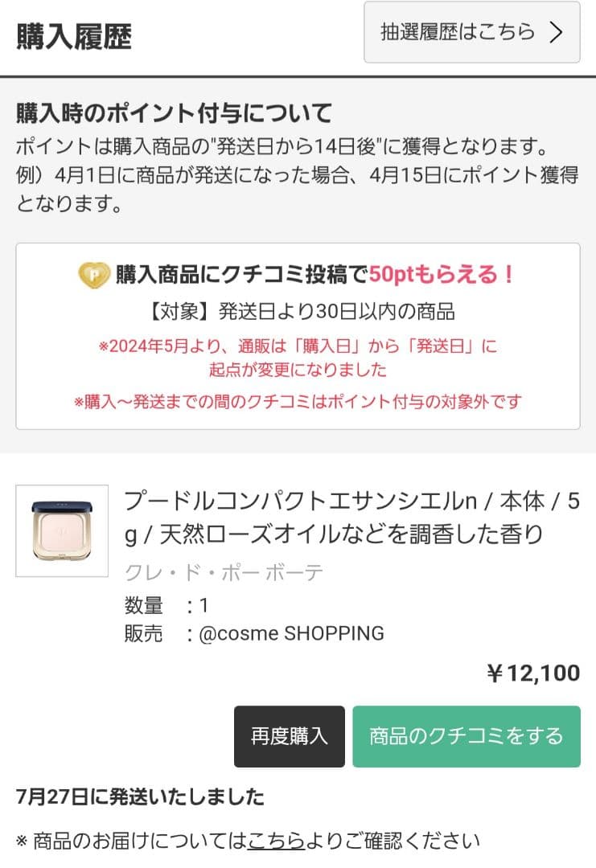Click the gold P heart point icon
The height and width of the screenshot is (868, 596).
point(95,276)
